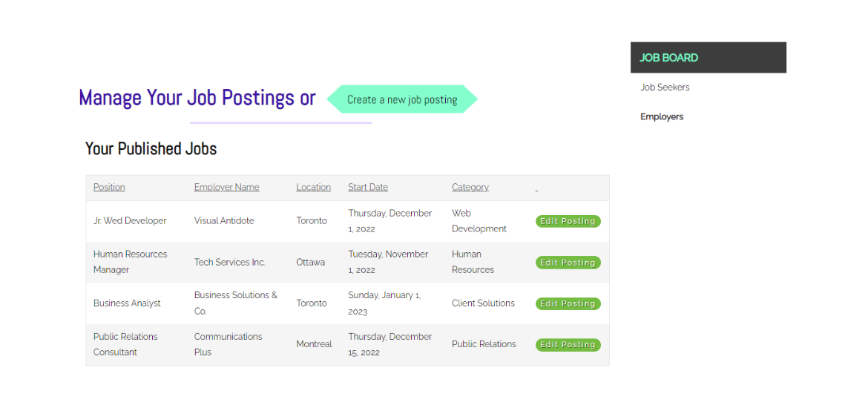Click Create a new job posting button

(x=402, y=99)
